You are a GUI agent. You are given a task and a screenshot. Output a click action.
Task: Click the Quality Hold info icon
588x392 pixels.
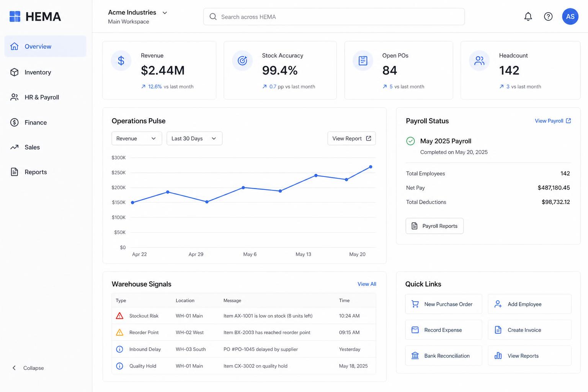119,366
